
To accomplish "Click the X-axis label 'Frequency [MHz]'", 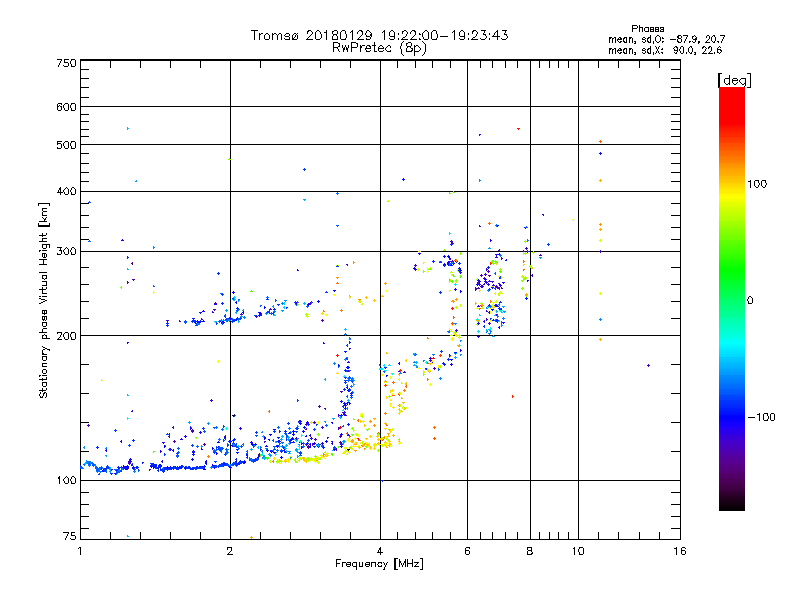I will click(x=379, y=564).
